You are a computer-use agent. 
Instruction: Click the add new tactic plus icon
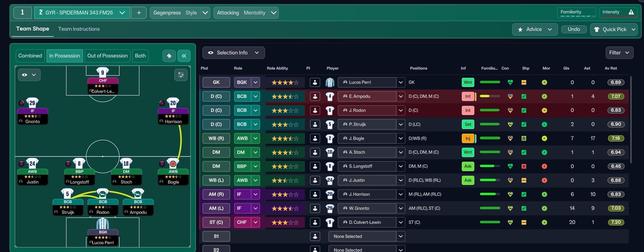click(x=139, y=13)
